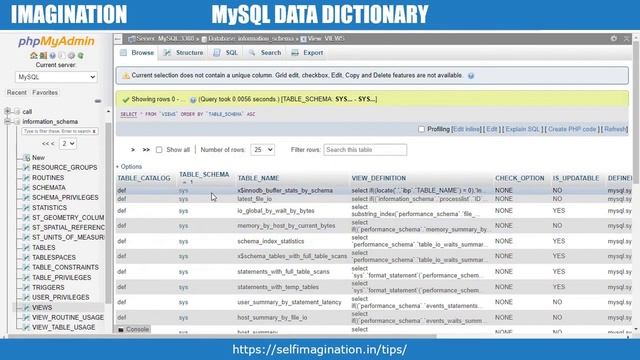The image size is (640, 360).
Task: Click the cell statements_with_temp_tables
Action: coord(278,287)
